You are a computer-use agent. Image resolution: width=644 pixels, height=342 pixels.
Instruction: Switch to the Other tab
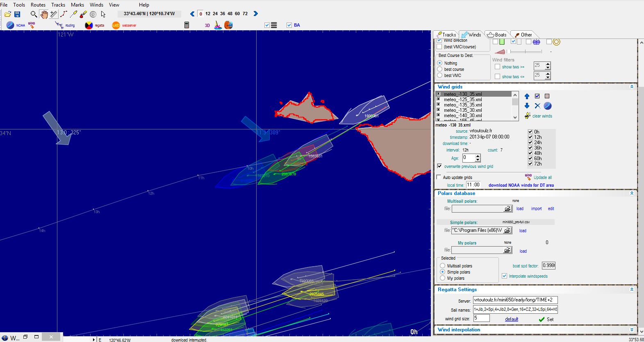click(x=523, y=35)
